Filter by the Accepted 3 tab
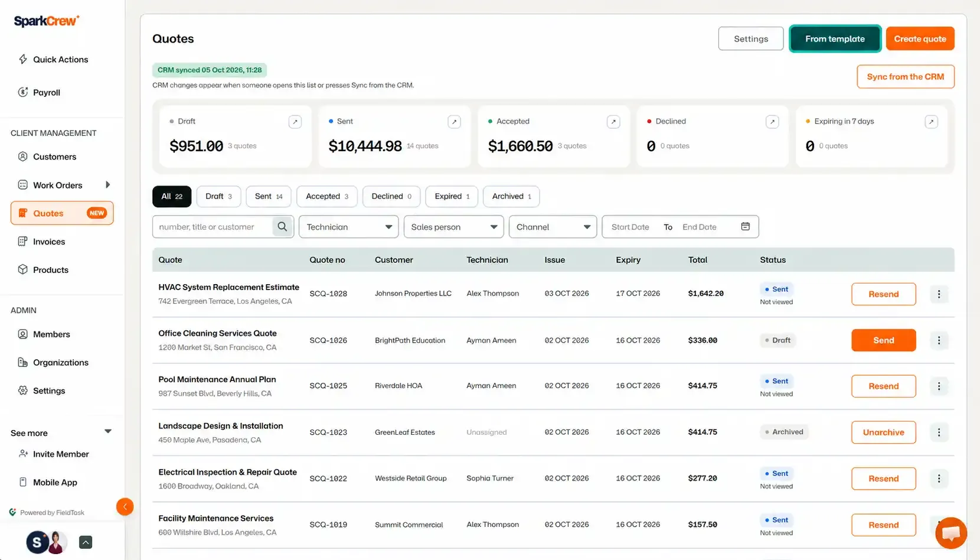The width and height of the screenshot is (980, 560). pos(327,197)
